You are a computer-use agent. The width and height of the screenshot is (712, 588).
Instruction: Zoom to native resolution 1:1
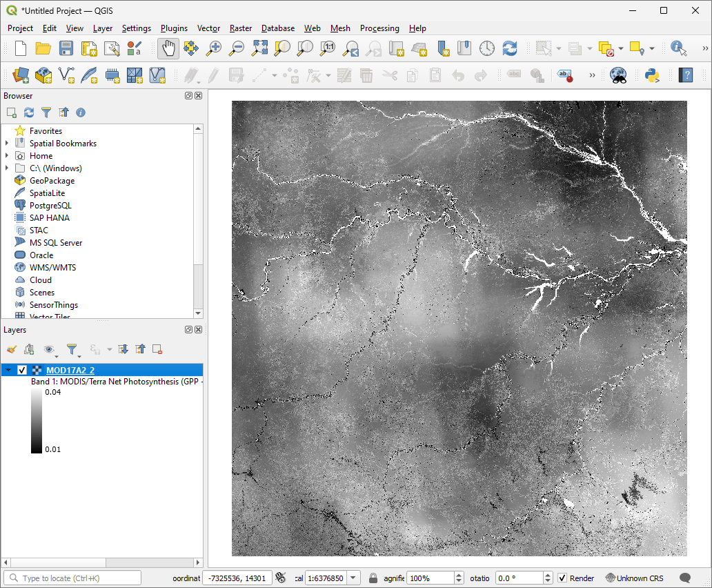(328, 48)
